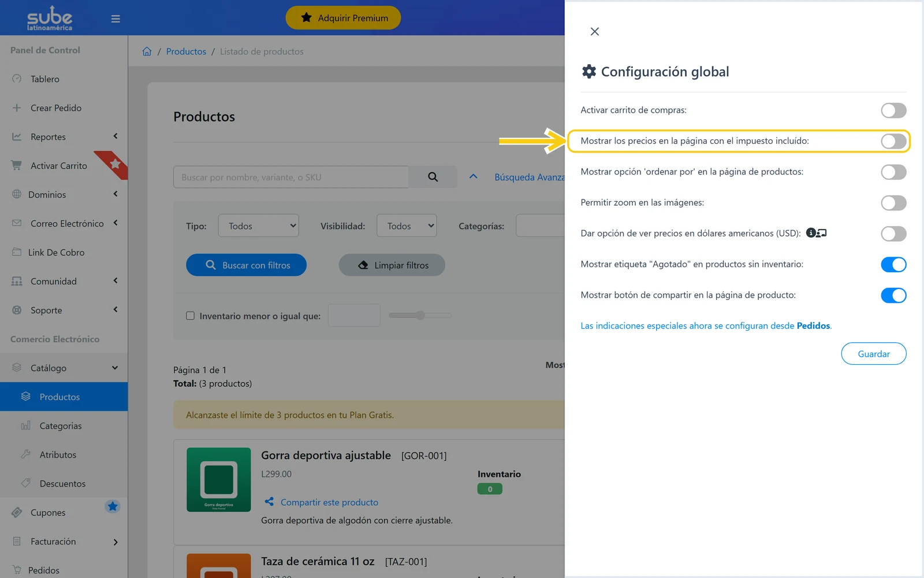
Task: Click the Limpiar filtros button
Action: (392, 265)
